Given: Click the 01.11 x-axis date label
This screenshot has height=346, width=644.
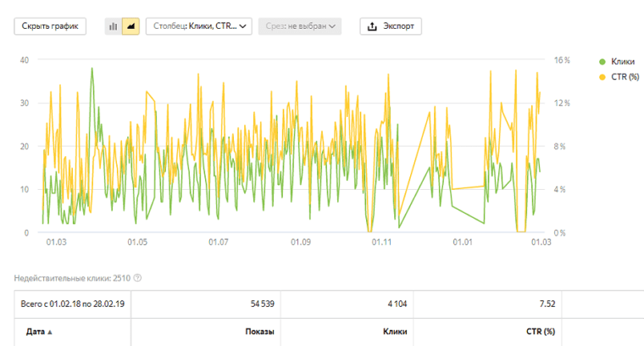Looking at the screenshot, I should tap(382, 242).
